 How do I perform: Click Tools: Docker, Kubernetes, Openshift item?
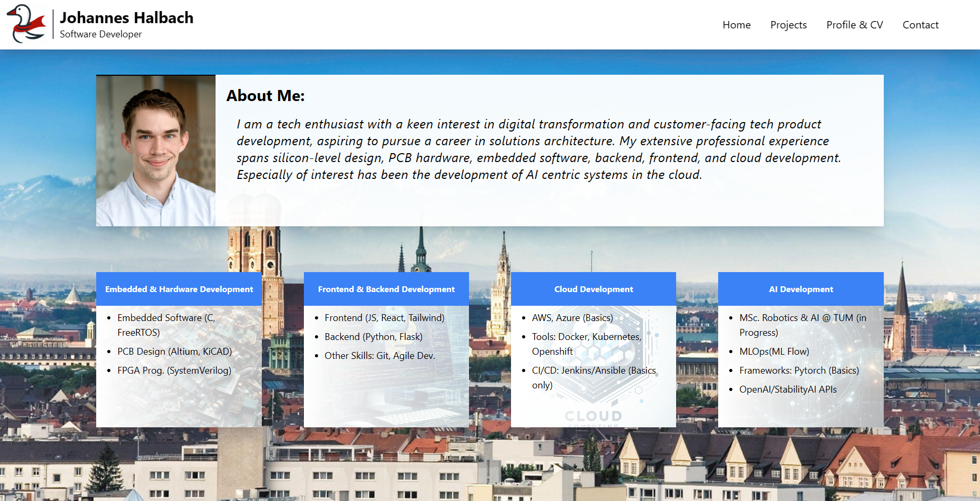587,344
